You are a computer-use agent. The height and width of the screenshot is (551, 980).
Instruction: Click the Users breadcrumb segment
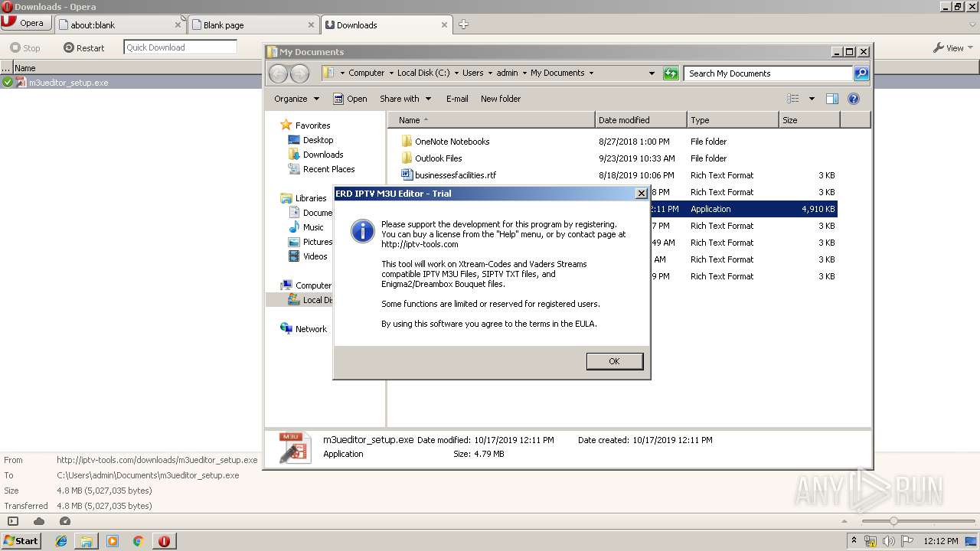(x=472, y=73)
